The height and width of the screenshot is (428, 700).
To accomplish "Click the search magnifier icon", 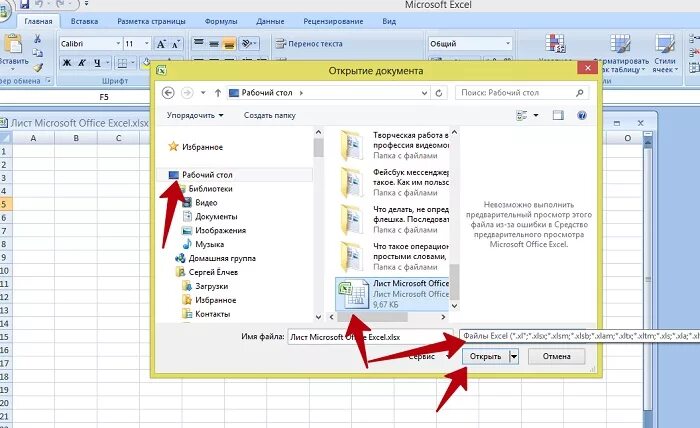I will [x=579, y=92].
